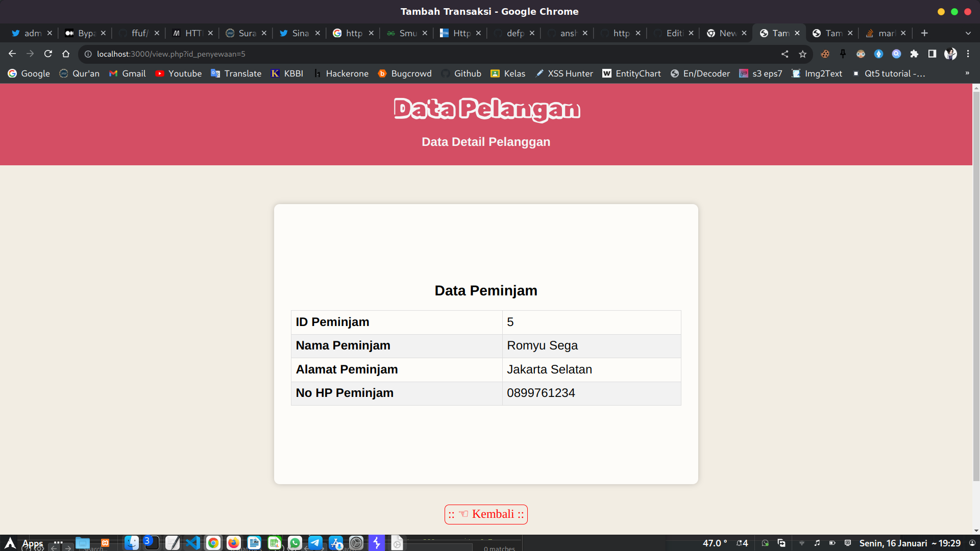Image resolution: width=980 pixels, height=551 pixels.
Task: Toggle the browser side panel icon
Action: pyautogui.click(x=932, y=54)
